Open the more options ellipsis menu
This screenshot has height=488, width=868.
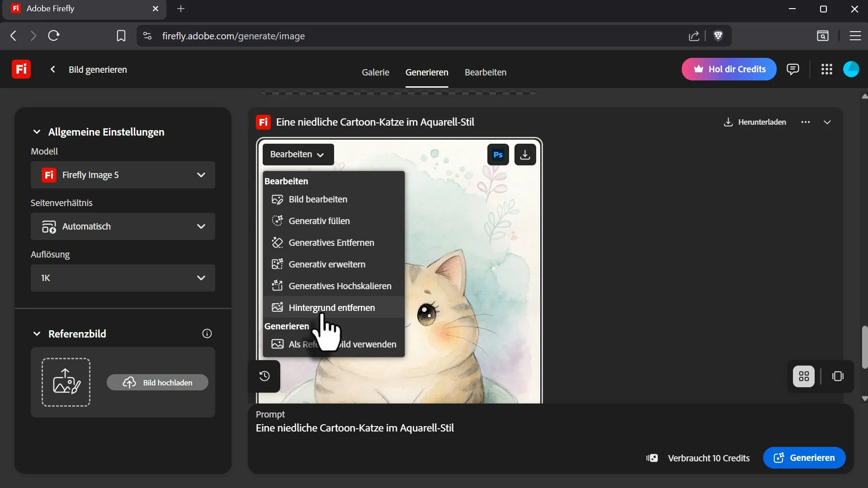coord(806,122)
